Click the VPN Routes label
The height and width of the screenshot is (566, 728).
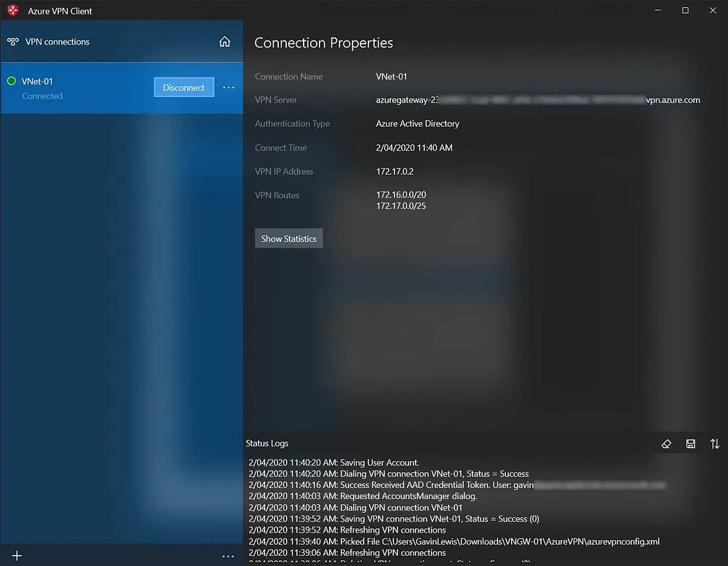pyautogui.click(x=277, y=195)
